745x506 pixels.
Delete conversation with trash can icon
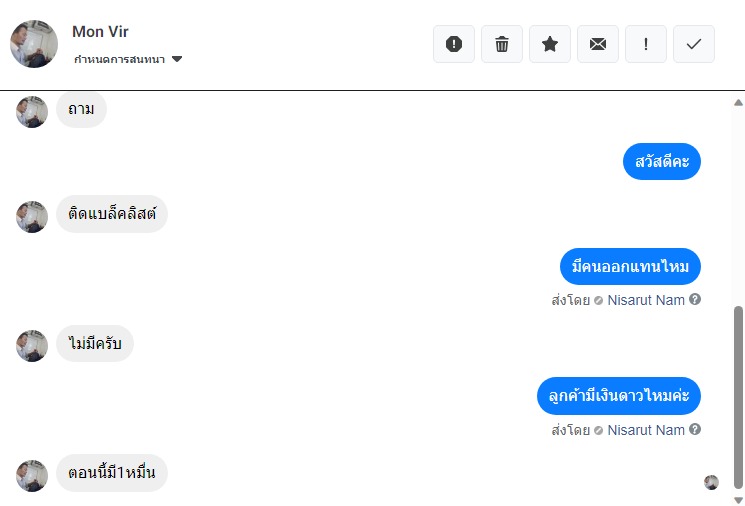click(x=502, y=44)
